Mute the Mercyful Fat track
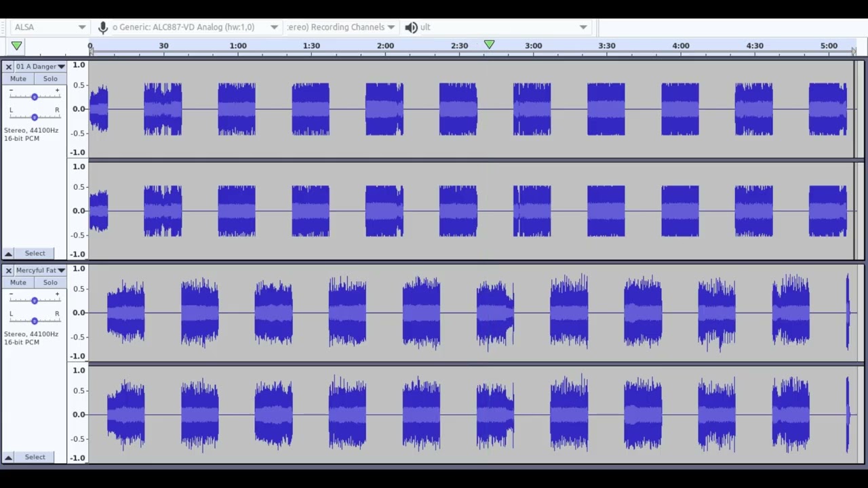868x488 pixels. [18, 283]
